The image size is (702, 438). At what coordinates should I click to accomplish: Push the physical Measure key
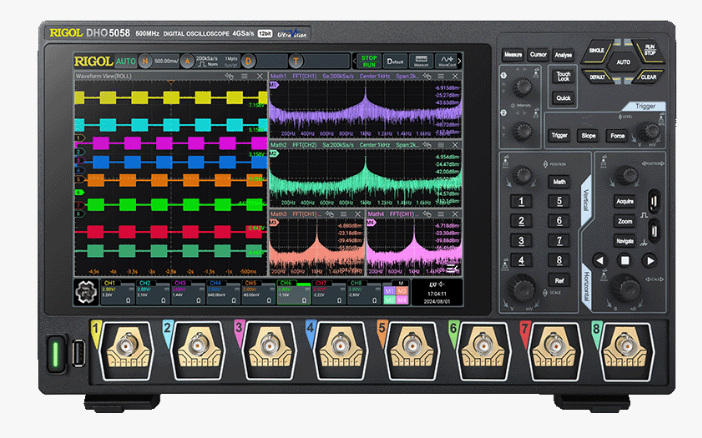[513, 55]
